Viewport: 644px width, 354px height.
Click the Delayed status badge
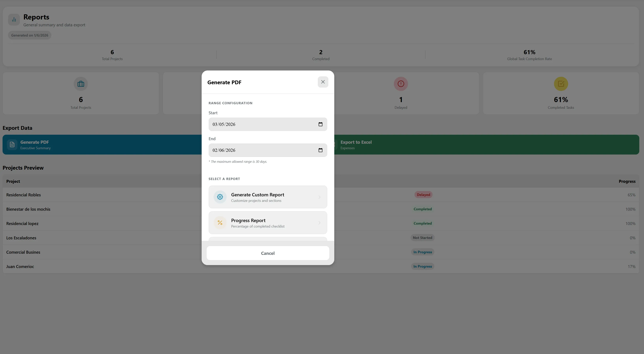(423, 195)
